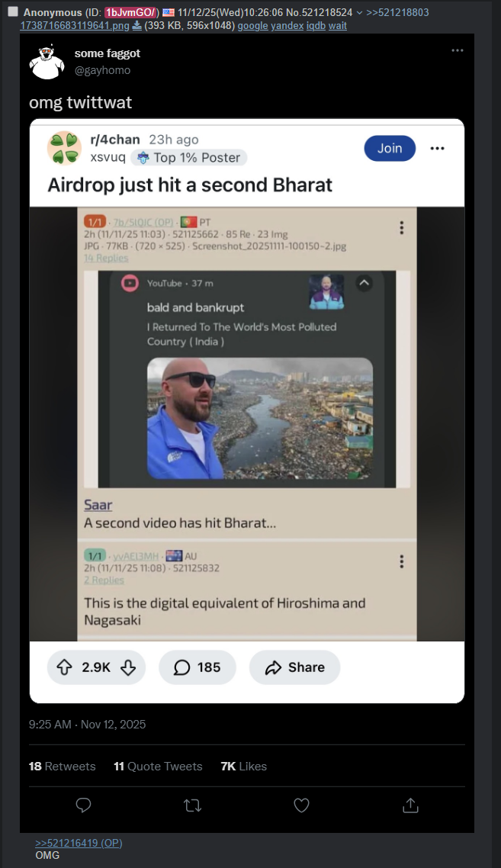The width and height of the screenshot is (501, 868).
Task: Open the 185 comments button
Action: click(197, 667)
